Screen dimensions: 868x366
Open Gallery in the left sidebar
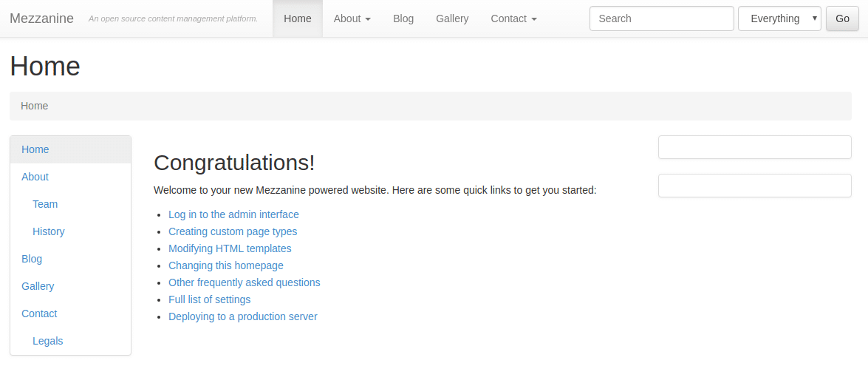click(70, 286)
